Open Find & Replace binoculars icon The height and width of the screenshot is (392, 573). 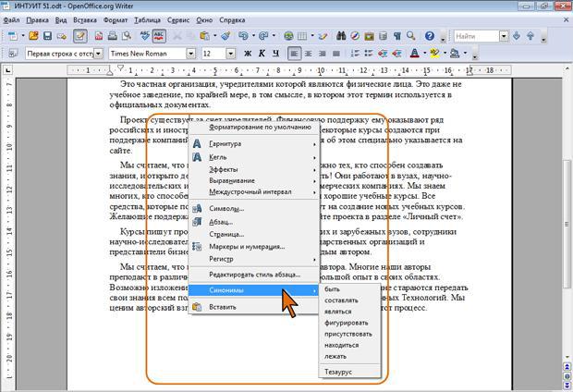341,36
